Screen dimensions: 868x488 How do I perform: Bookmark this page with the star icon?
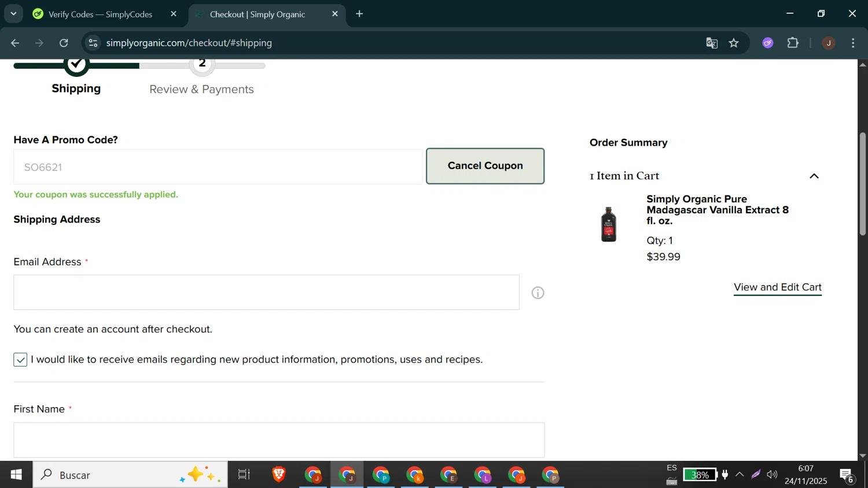point(734,43)
